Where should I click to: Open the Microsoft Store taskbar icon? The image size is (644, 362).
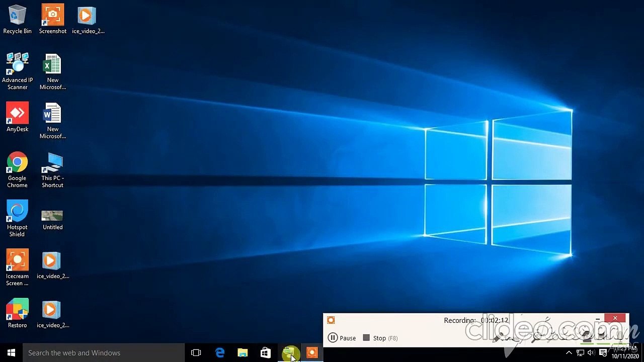[x=266, y=352]
